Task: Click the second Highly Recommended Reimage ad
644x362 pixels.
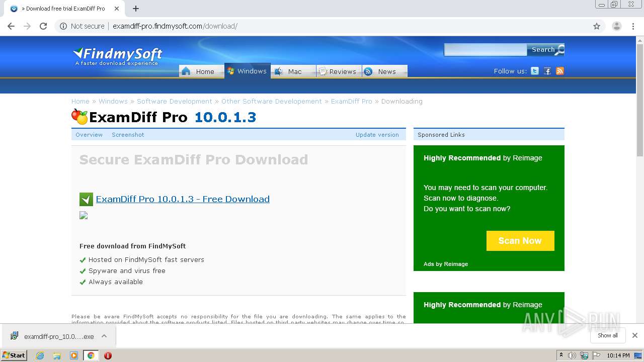Action: (x=489, y=307)
